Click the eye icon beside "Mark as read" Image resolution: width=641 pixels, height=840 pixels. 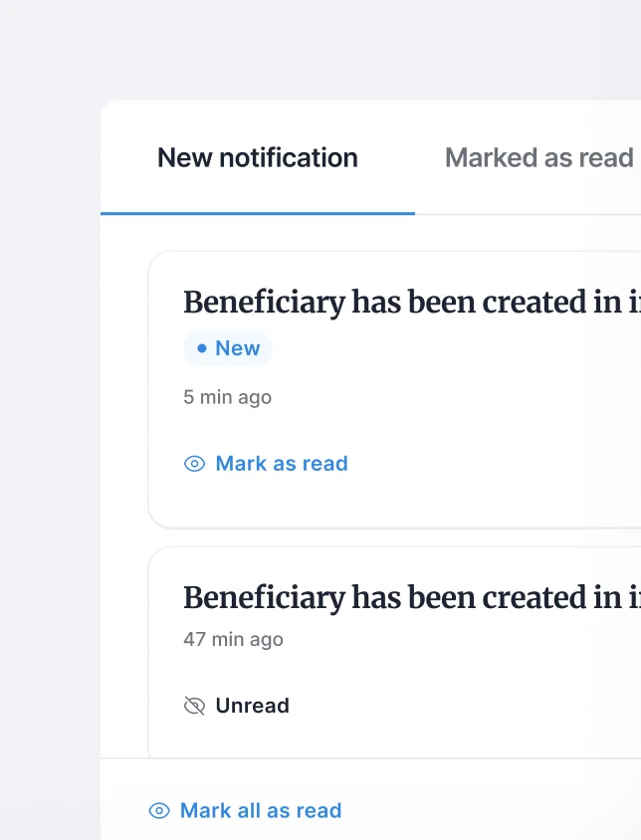[x=195, y=464]
